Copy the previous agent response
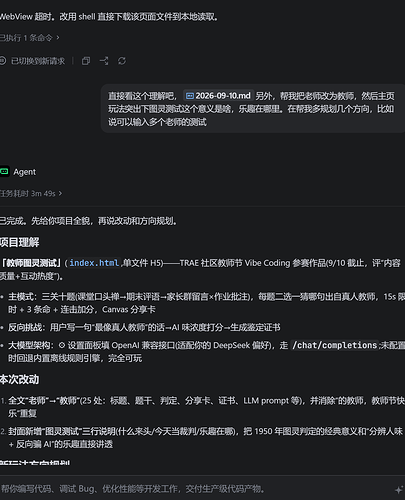Image resolution: width=405 pixels, height=500 pixels. click(x=86, y=61)
